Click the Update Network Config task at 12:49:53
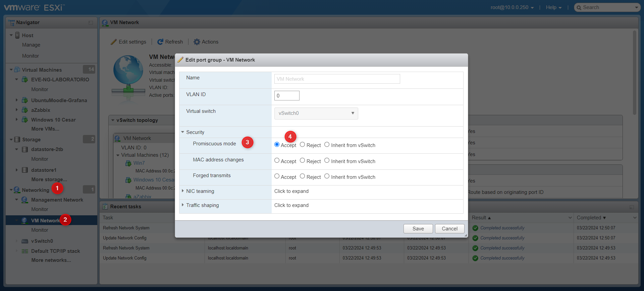The height and width of the screenshot is (291, 644). 369,258
